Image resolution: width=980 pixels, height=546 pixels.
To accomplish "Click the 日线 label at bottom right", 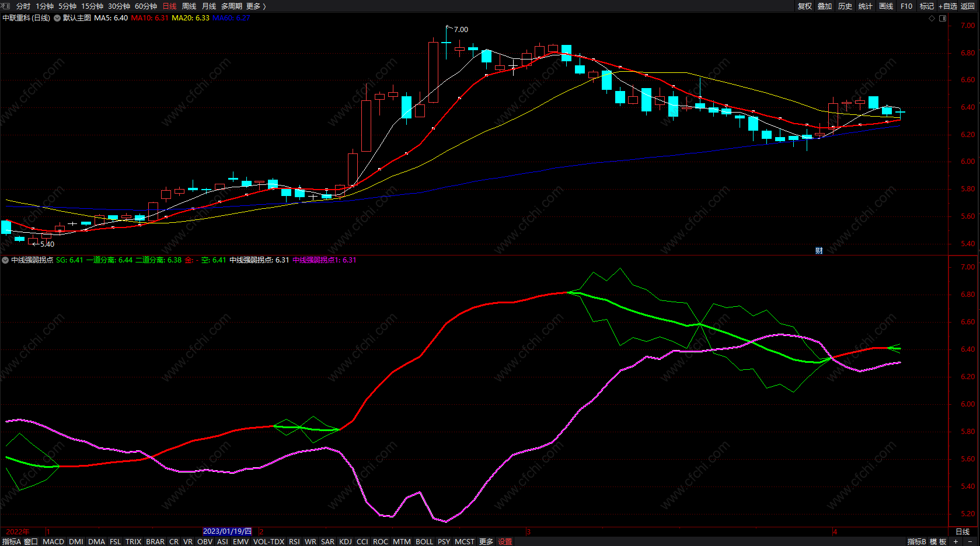I will [x=962, y=531].
